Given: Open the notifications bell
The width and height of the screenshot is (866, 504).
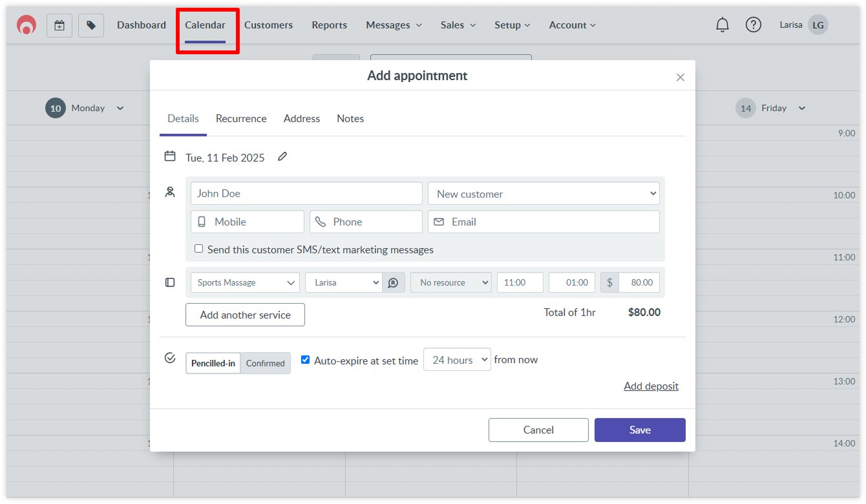Looking at the screenshot, I should pos(723,25).
